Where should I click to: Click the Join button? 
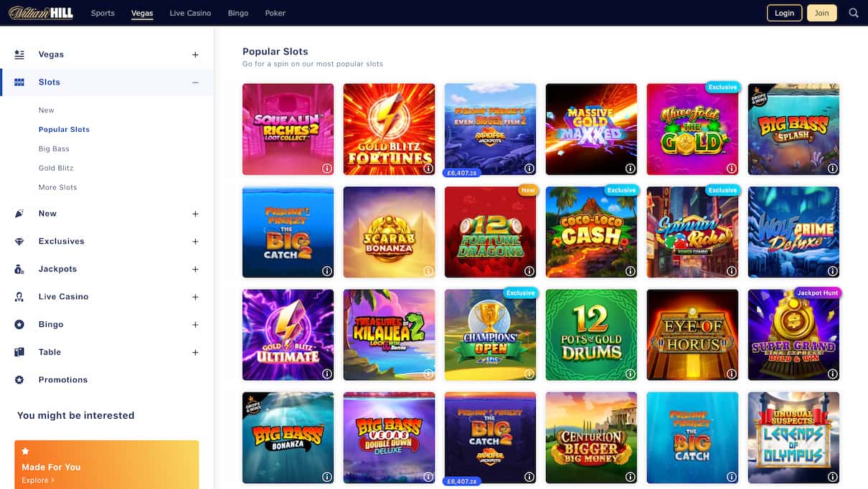(821, 13)
